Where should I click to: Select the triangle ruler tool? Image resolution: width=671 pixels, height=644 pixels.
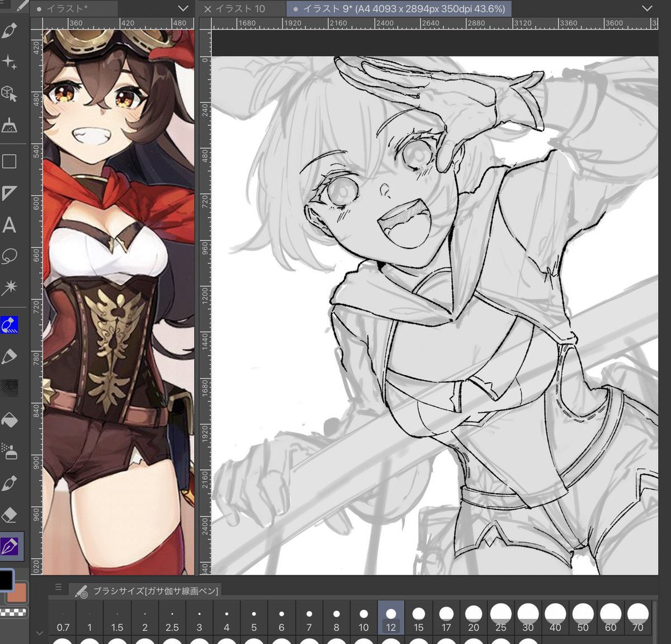tap(9, 194)
